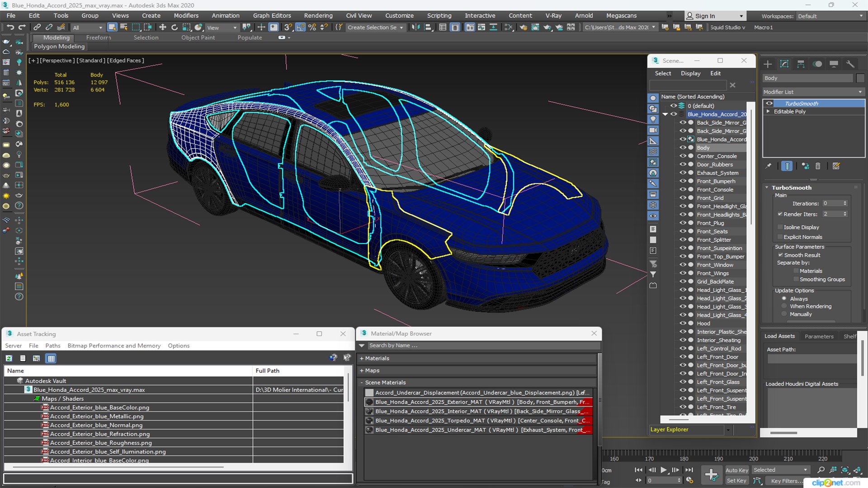Click the Body object color swatch
This screenshot has width=868, height=488.
(860, 78)
